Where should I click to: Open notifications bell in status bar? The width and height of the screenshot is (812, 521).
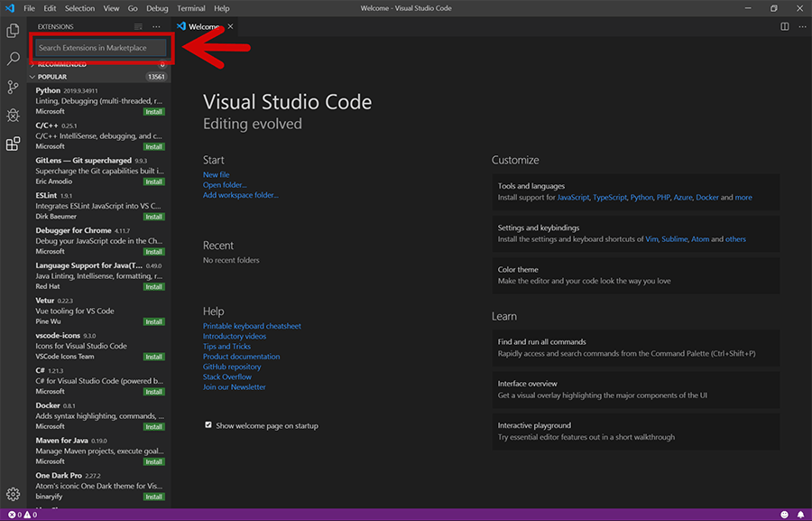click(x=800, y=515)
